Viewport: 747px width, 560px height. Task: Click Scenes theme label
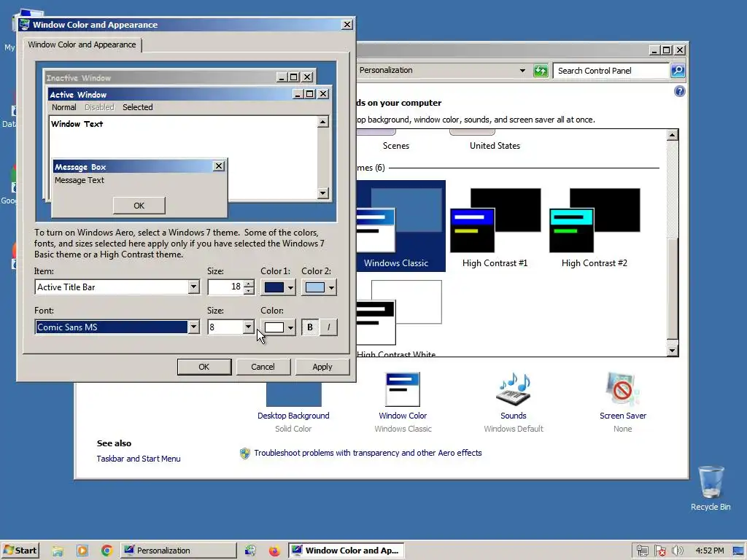pyautogui.click(x=396, y=146)
